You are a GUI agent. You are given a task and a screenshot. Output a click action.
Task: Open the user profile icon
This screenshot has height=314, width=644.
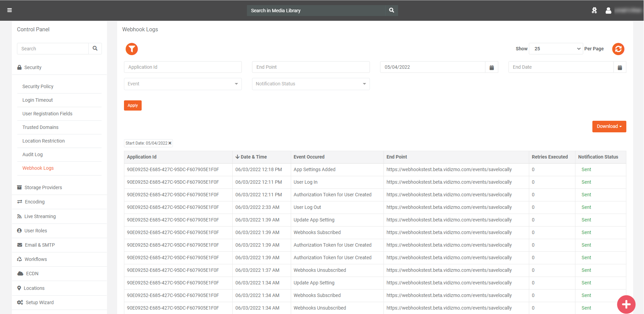(x=608, y=11)
